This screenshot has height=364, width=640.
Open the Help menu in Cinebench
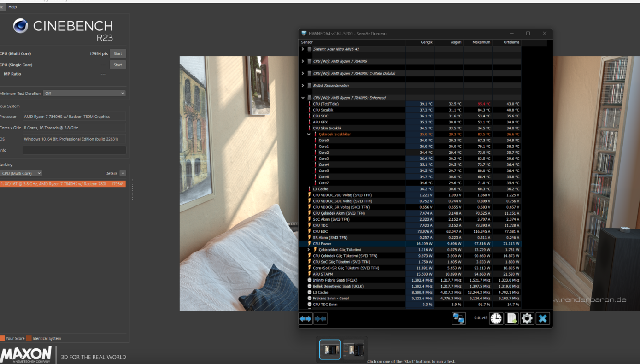12,7
